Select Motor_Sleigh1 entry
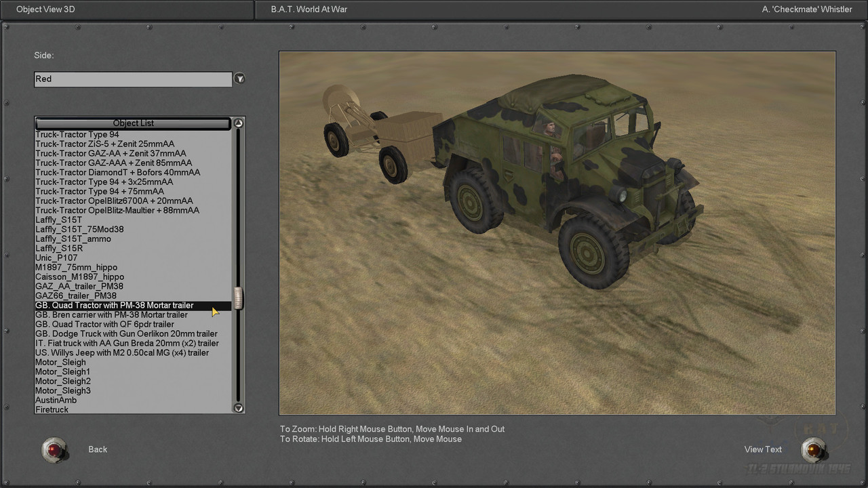The image size is (868, 488). (133, 371)
